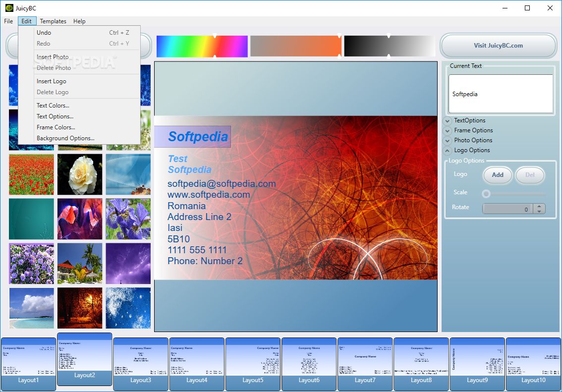The height and width of the screenshot is (392, 562).
Task: Expand the Frame Options section
Action: [x=448, y=131]
